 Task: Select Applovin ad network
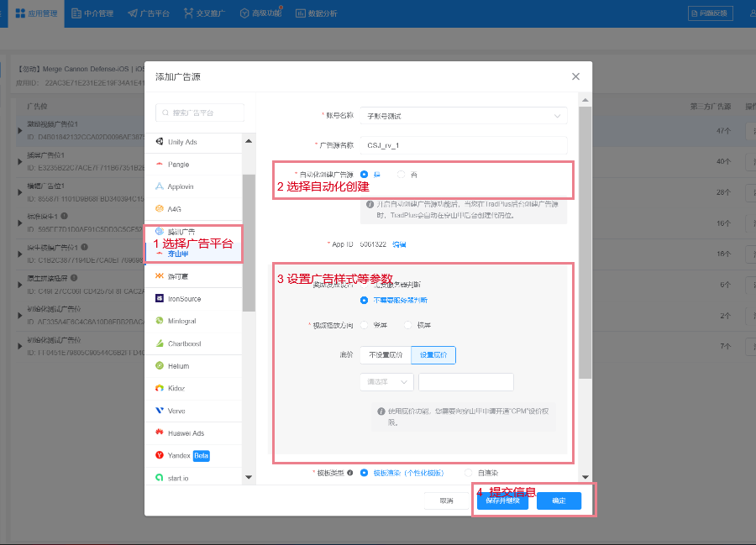point(180,186)
